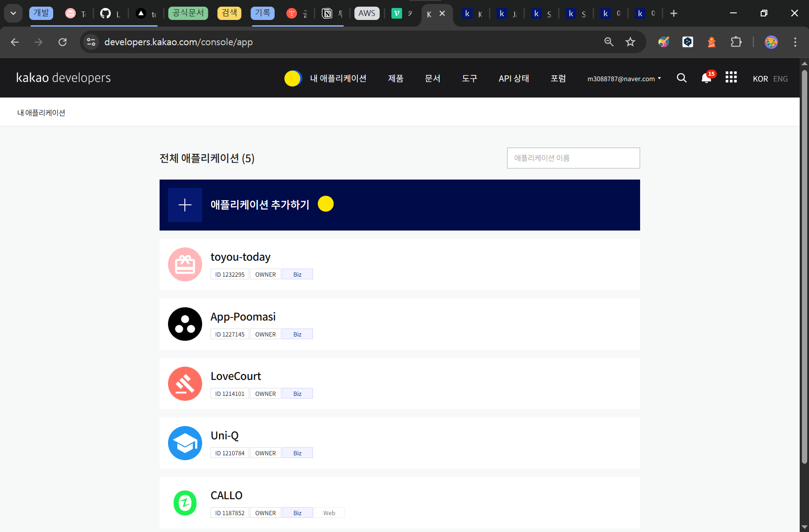Switch to the Notion tab
The height and width of the screenshot is (532, 809).
(333, 14)
